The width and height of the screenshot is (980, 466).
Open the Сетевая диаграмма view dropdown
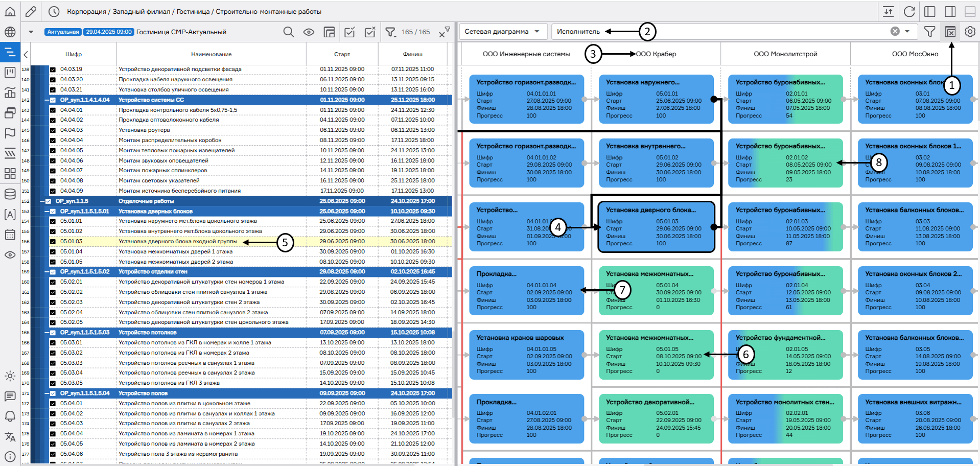(x=503, y=32)
